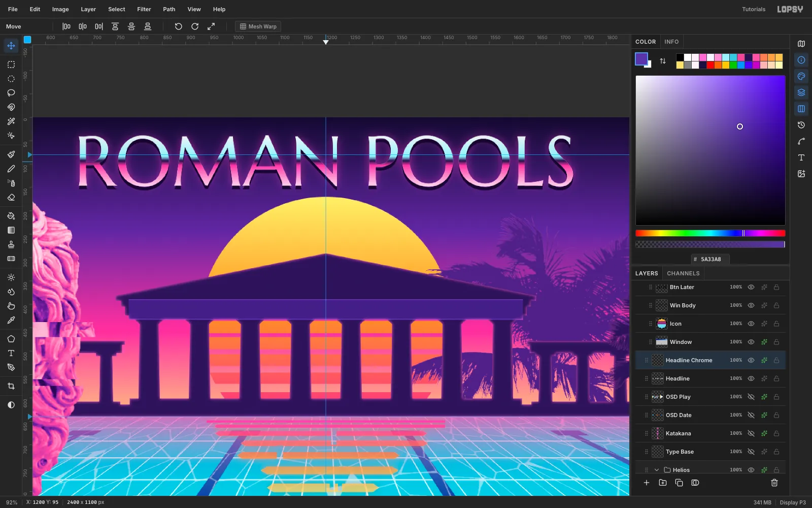
Task: Click the hue slider bar
Action: tap(710, 233)
